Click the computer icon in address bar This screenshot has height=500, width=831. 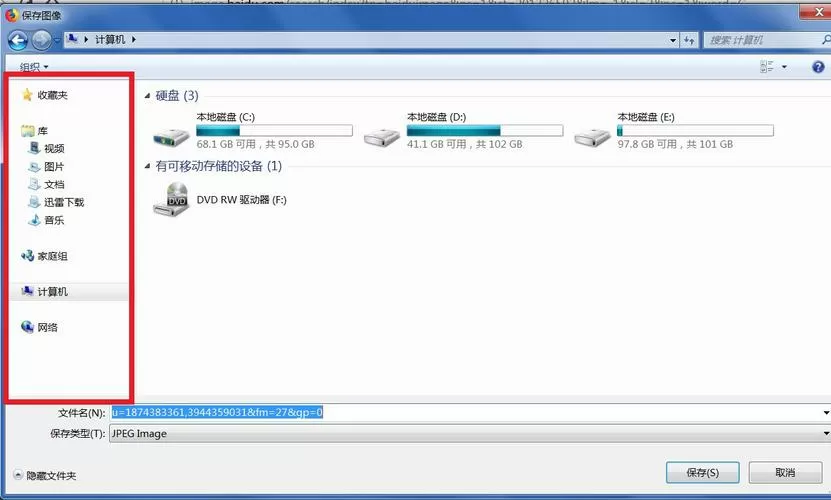click(x=73, y=39)
